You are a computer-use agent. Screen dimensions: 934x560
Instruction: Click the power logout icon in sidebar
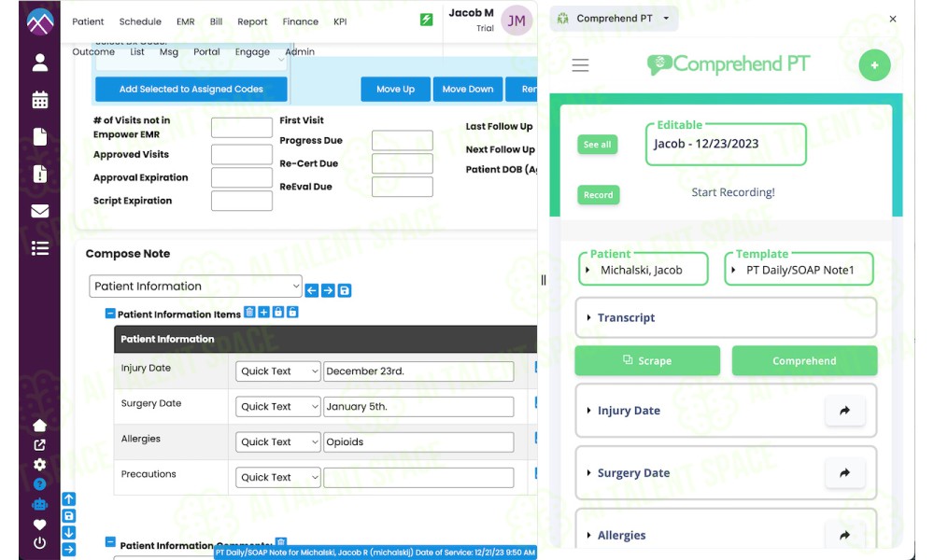point(39,543)
